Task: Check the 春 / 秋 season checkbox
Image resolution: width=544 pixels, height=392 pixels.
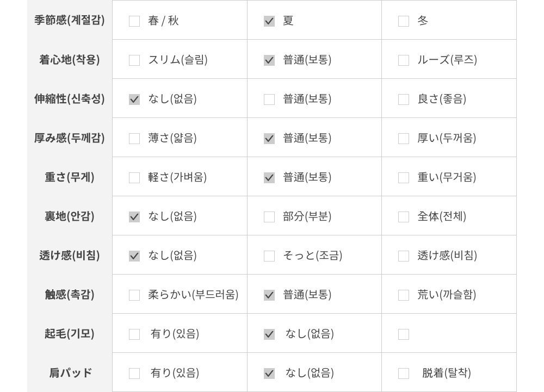Action: tap(134, 21)
